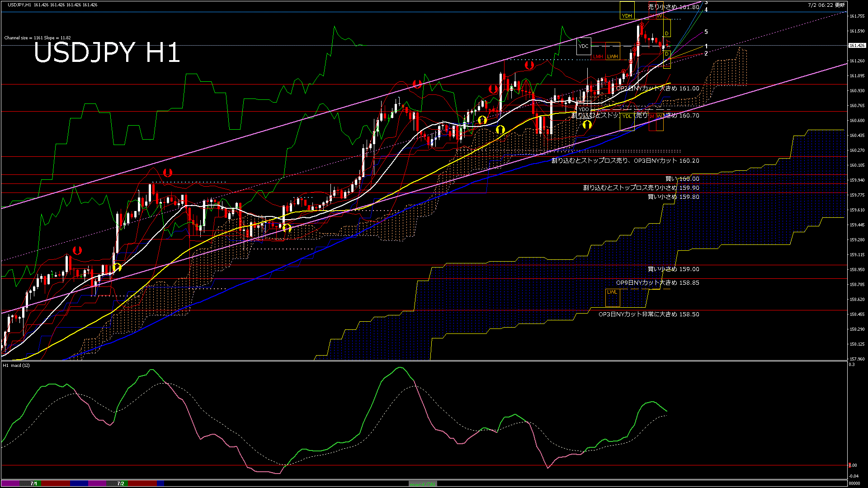Viewport: 868px width, 488px height.
Task: Select the OP9日NYカット大きめ 158.85 label
Action: [658, 282]
